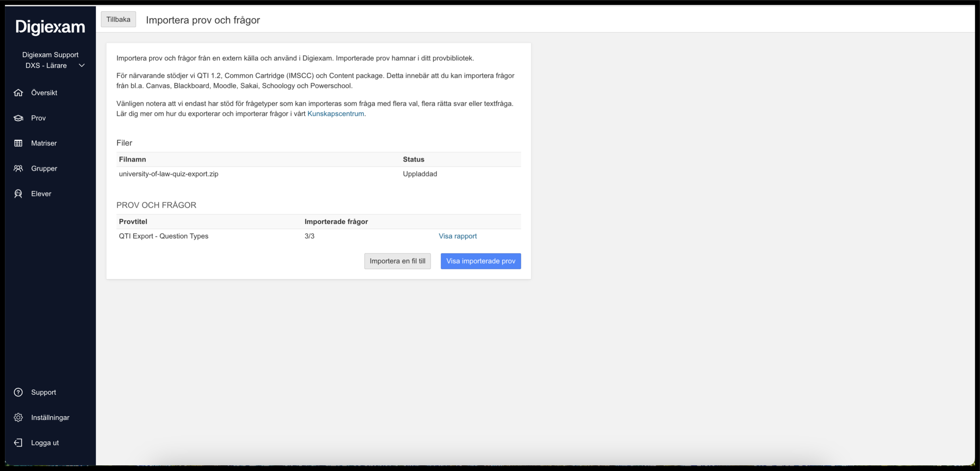Click the Status column header
This screenshot has width=980, height=471.
tap(414, 159)
